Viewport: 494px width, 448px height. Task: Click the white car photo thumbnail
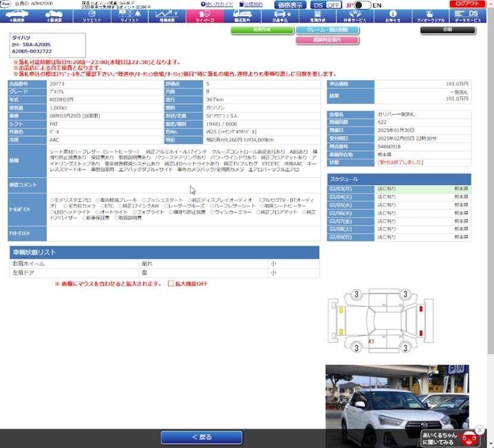397,406
